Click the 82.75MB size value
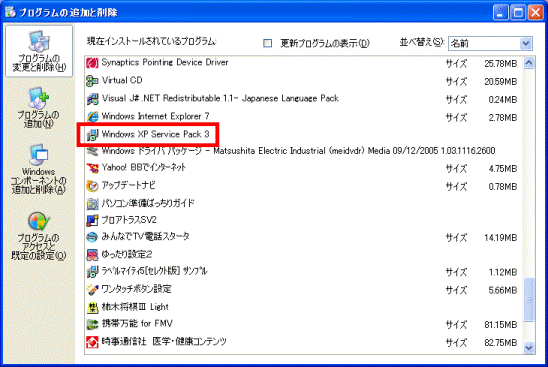 pyautogui.click(x=500, y=343)
